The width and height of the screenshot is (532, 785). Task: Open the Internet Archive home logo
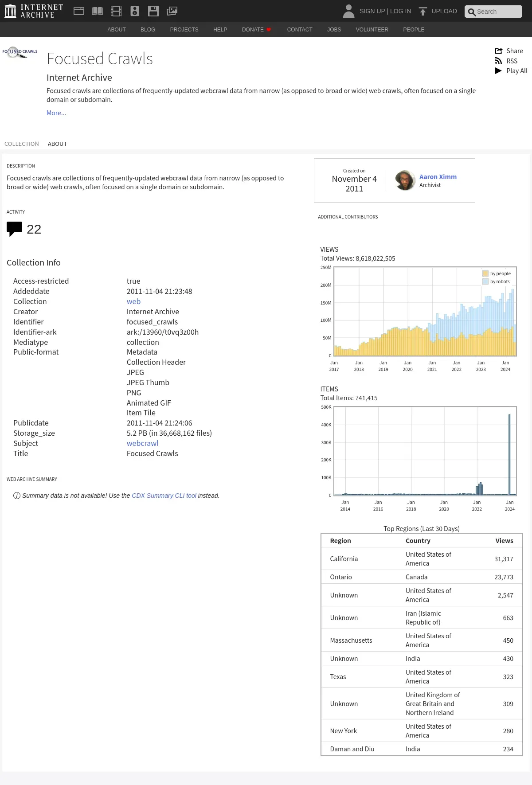tap(34, 11)
